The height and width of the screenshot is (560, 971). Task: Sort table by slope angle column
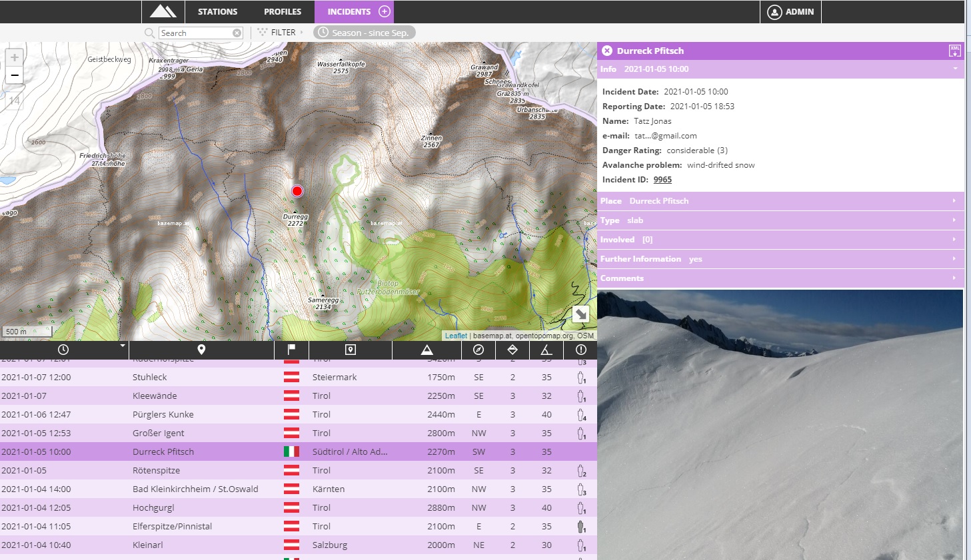[x=546, y=350]
